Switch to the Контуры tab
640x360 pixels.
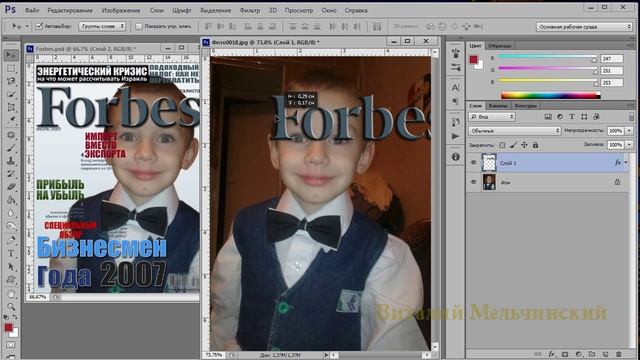click(x=525, y=106)
